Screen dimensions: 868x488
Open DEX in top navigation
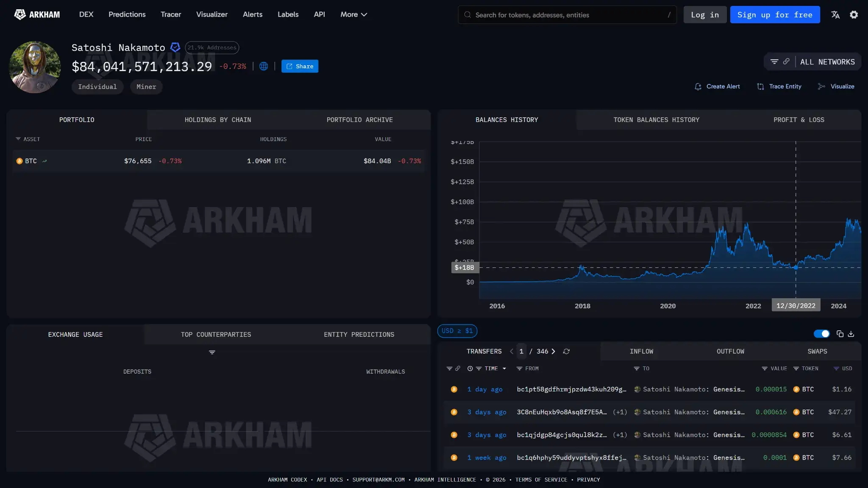86,14
